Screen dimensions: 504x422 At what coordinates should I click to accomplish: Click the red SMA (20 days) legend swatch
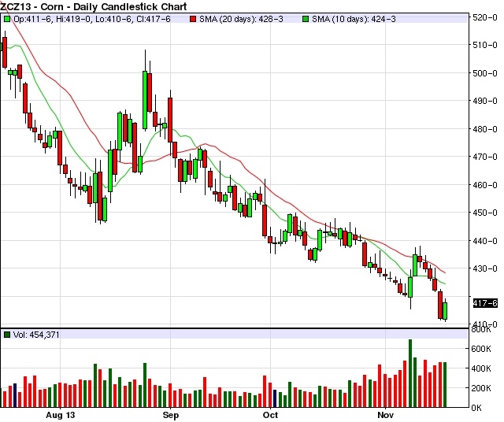pos(193,19)
